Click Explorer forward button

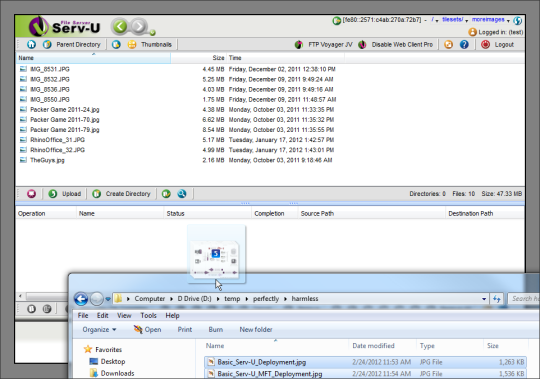click(x=97, y=299)
